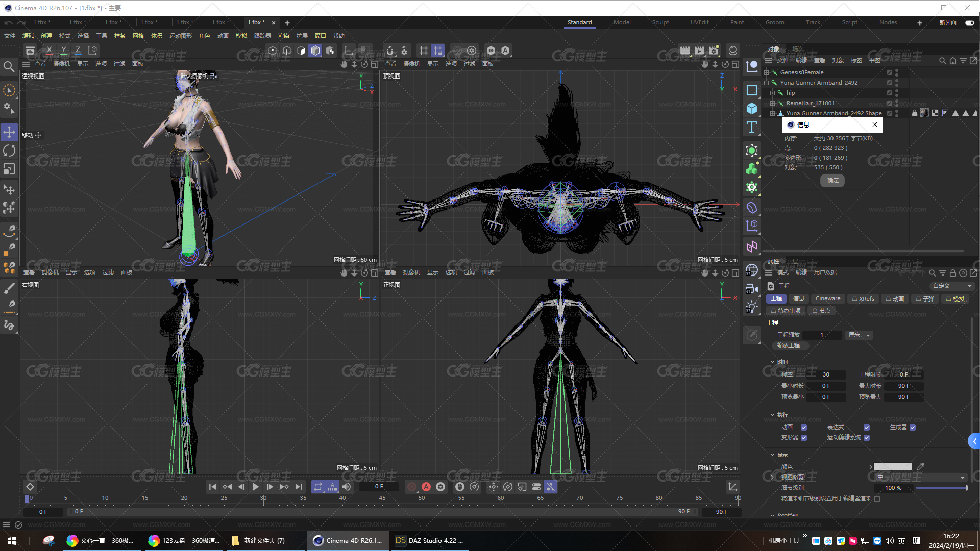Toggle the highlighted workplane snap grid icon
Image resolution: width=980 pixels, height=551 pixels.
tap(438, 51)
